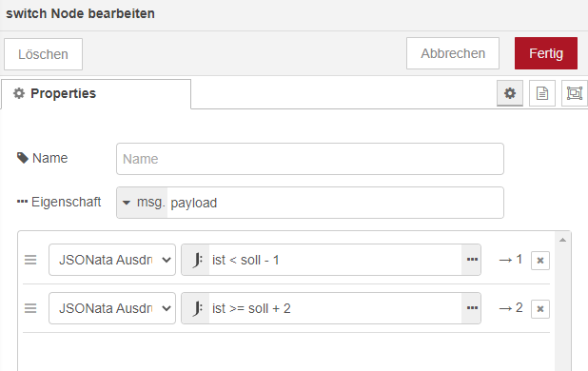Open msg. property type selector
The height and width of the screenshot is (371, 588).
(x=142, y=203)
